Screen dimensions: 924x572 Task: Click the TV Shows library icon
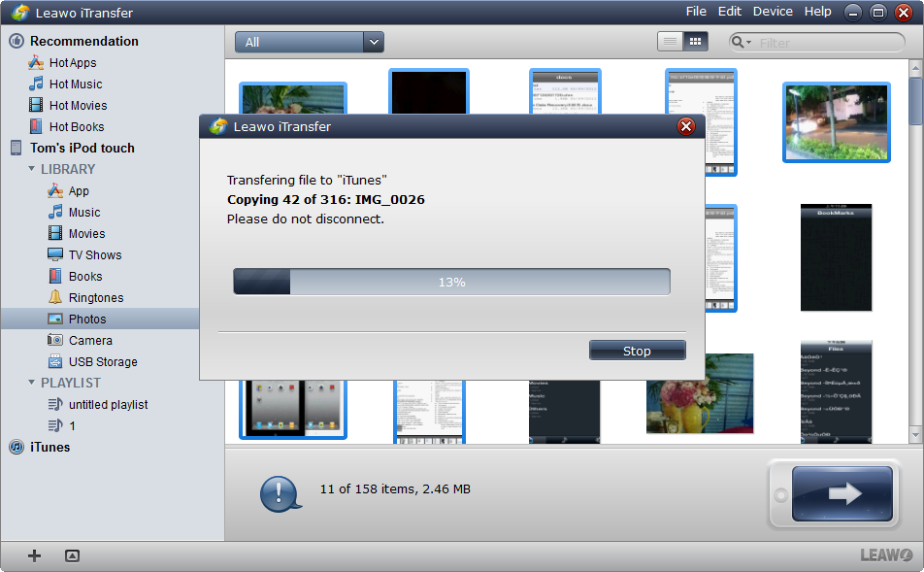pyautogui.click(x=55, y=255)
